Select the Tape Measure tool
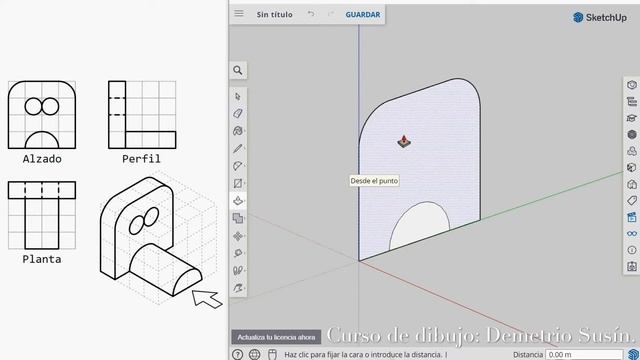 [238, 253]
